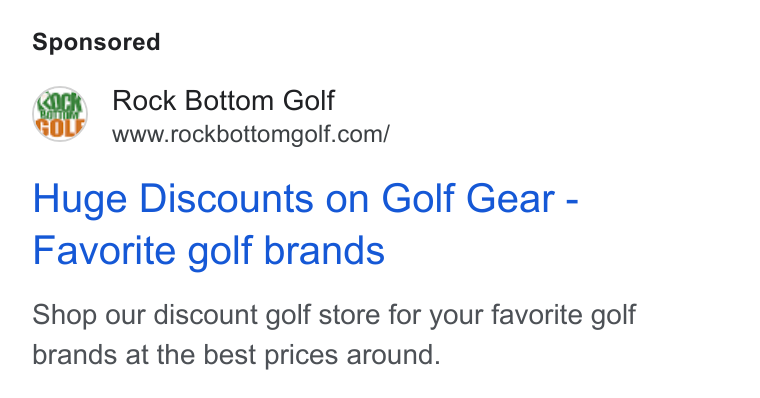Click the Favorite golf brands headline line
The height and width of the screenshot is (398, 760).
click(x=208, y=251)
